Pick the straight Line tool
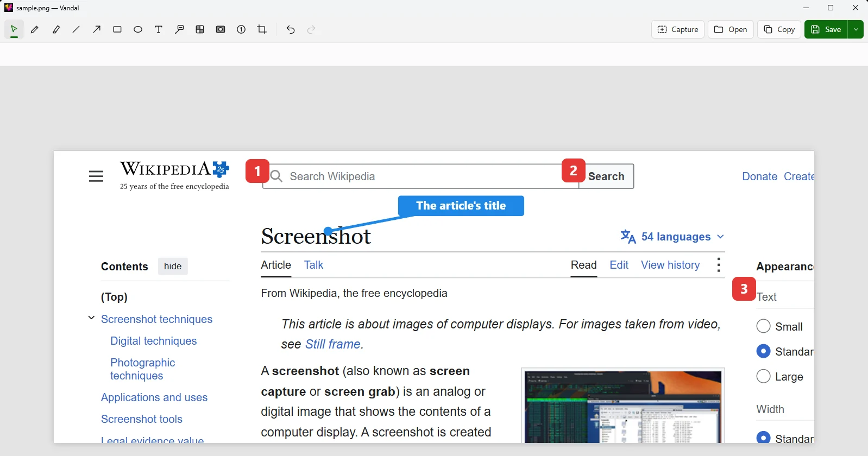 pyautogui.click(x=76, y=29)
